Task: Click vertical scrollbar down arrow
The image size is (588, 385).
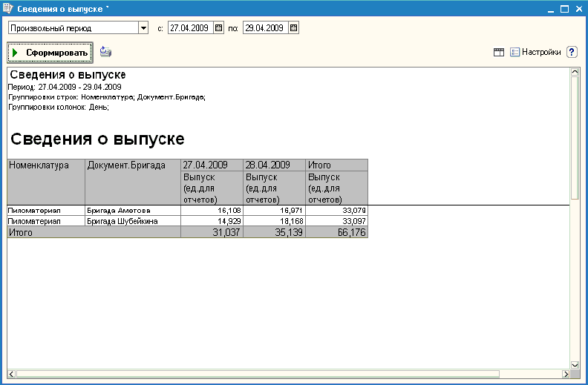Action: 575,365
